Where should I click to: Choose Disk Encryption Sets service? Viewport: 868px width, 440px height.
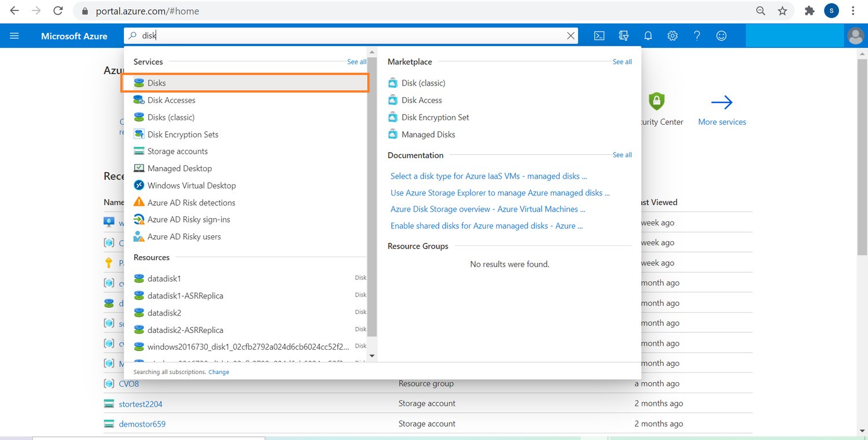pyautogui.click(x=182, y=135)
